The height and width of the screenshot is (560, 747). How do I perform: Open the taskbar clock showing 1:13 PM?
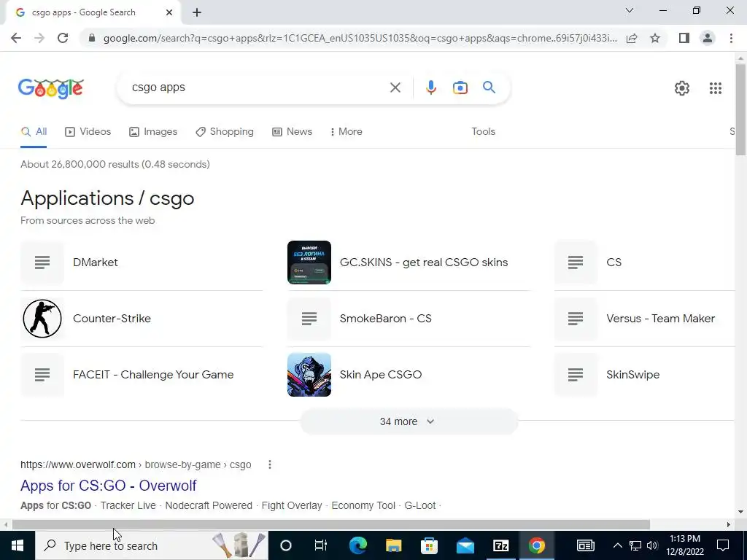(684, 545)
